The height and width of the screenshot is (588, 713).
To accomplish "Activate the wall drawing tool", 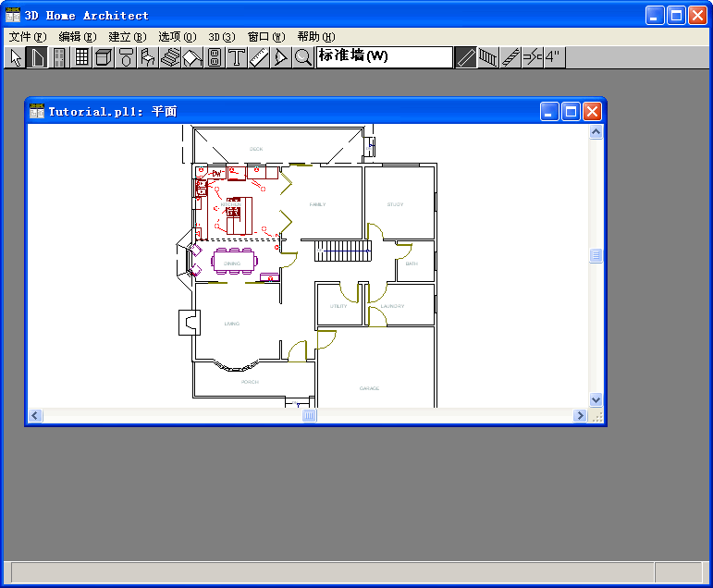I will 37,57.
